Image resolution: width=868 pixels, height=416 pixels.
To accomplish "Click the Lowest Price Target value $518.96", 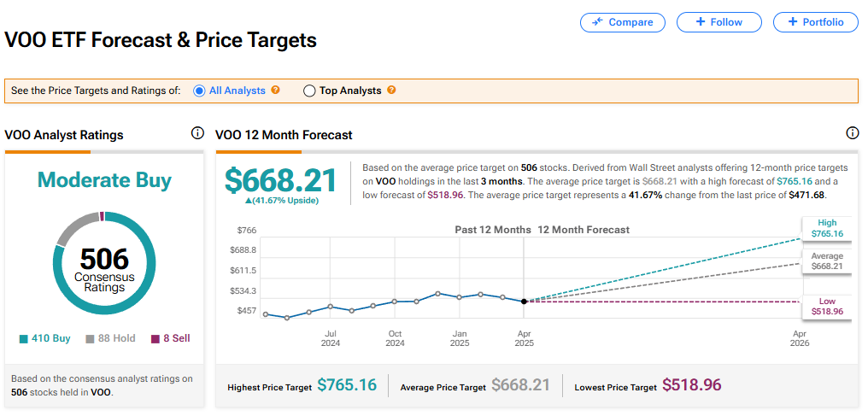I will click(x=692, y=385).
